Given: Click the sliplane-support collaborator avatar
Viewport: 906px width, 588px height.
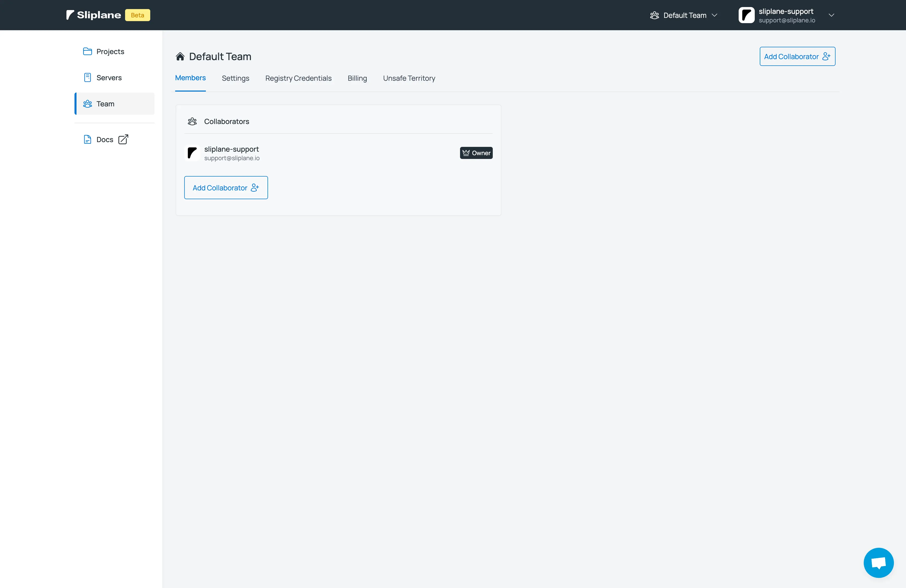Looking at the screenshot, I should (192, 153).
